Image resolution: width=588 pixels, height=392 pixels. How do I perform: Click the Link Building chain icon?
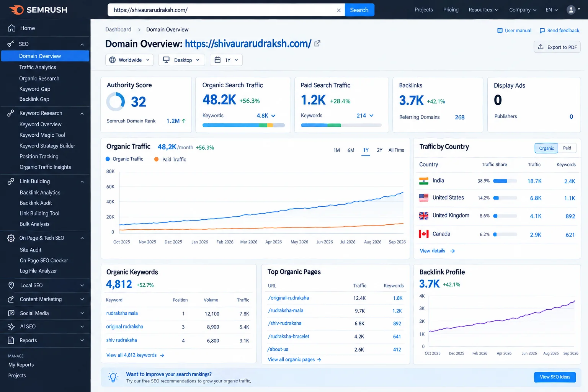11,181
